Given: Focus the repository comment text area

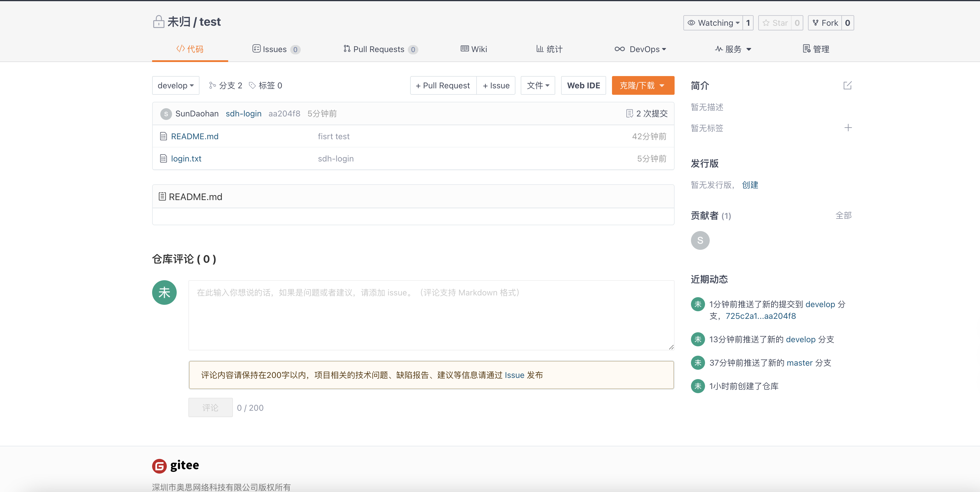Looking at the screenshot, I should coord(431,315).
